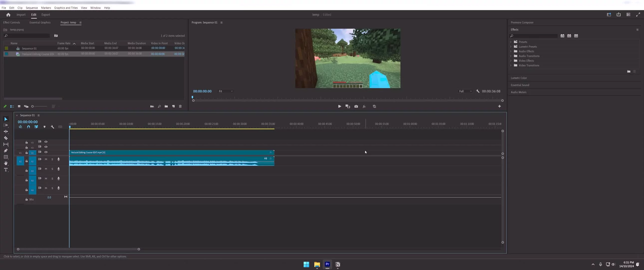Viewport: 644px width, 270px height.
Task: Open the Program monitor Button Editor plus
Action: tap(499, 106)
